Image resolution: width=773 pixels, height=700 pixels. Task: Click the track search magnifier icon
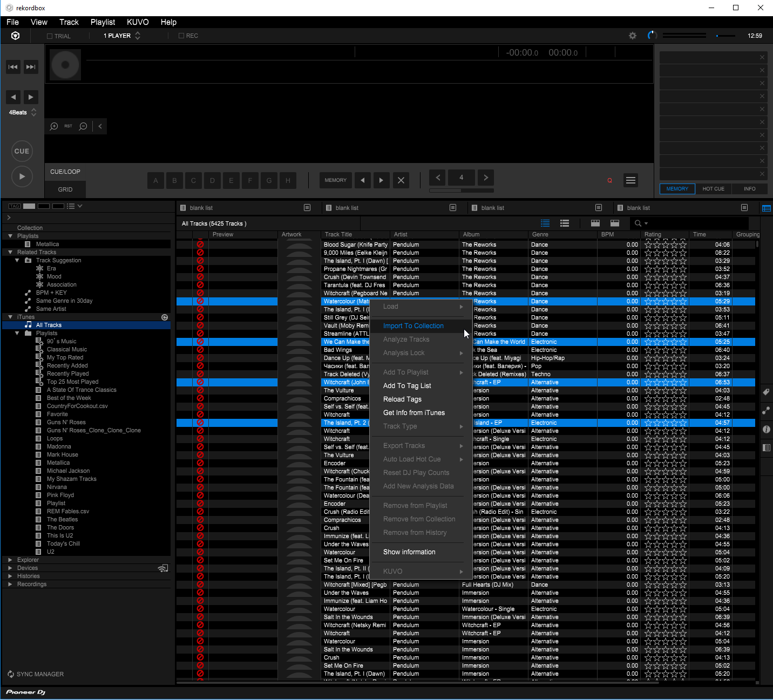click(639, 223)
